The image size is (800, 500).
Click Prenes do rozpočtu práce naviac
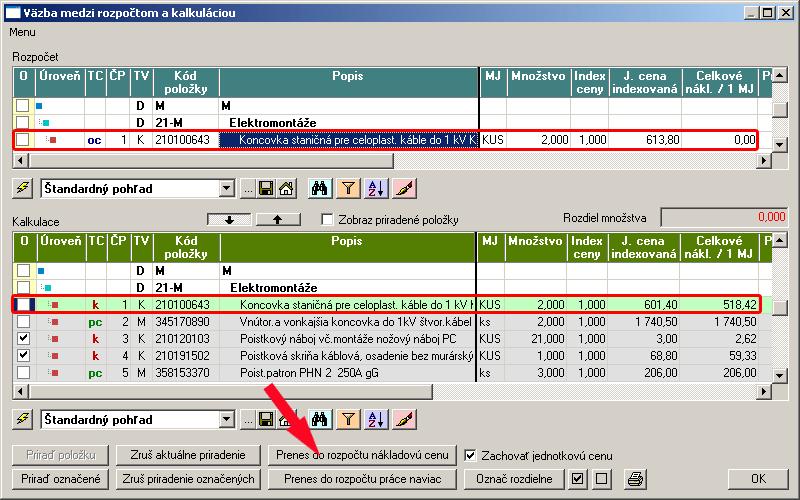point(362,479)
